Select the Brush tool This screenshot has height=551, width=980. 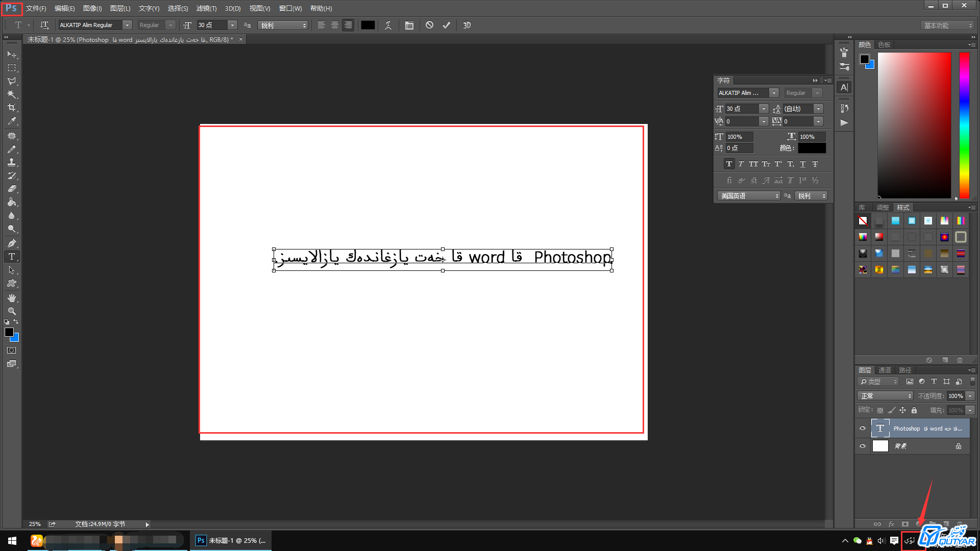tap(12, 149)
